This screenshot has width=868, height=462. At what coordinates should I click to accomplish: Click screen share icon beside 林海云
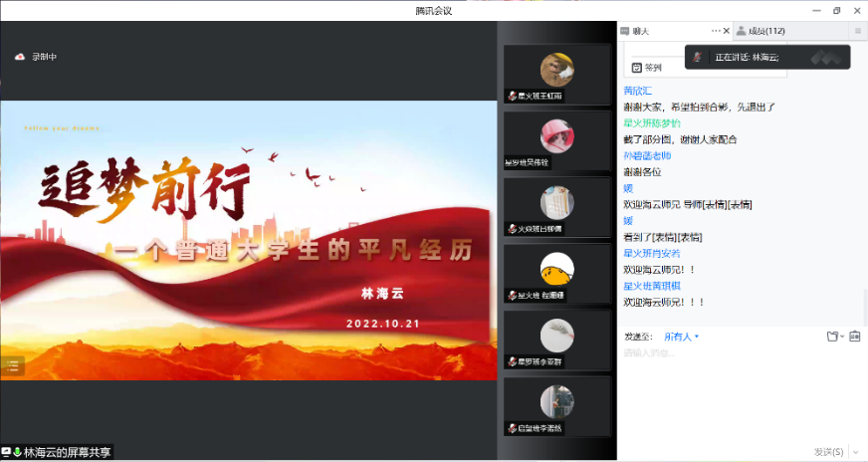pyautogui.click(x=6, y=452)
